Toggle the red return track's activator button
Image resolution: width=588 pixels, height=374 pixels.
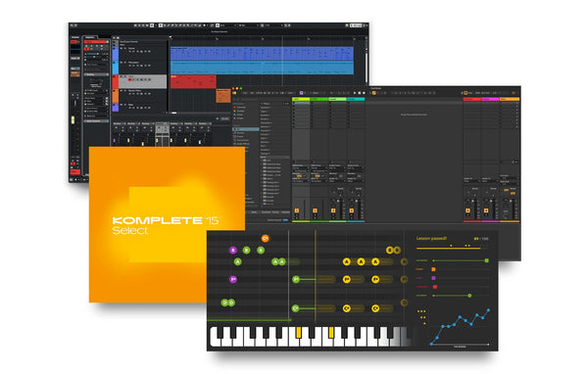click(468, 210)
